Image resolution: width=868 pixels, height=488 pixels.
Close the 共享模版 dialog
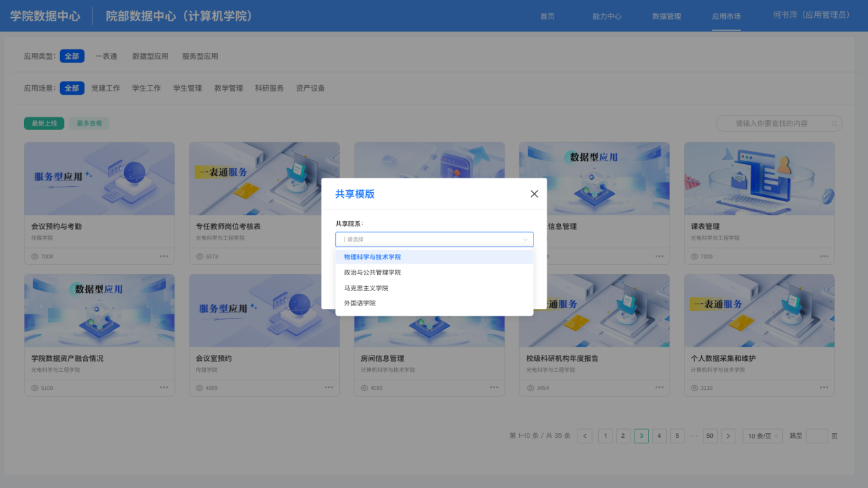tap(534, 194)
